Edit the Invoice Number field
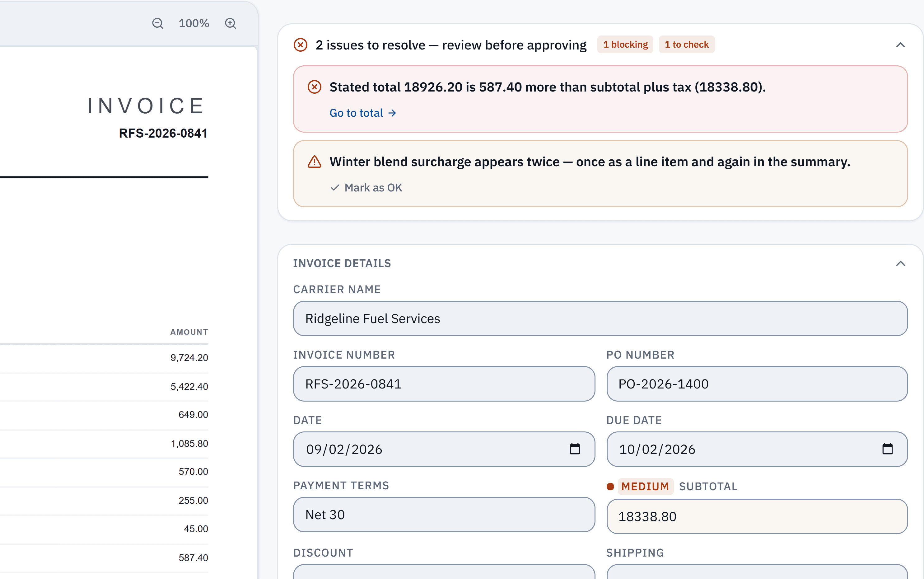This screenshot has height=579, width=924. coord(444,384)
